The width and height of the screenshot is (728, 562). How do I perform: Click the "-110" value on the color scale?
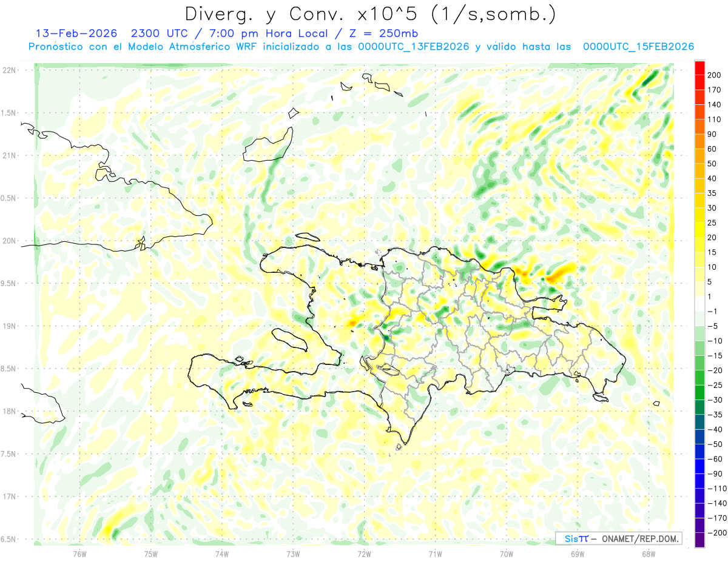click(x=716, y=488)
